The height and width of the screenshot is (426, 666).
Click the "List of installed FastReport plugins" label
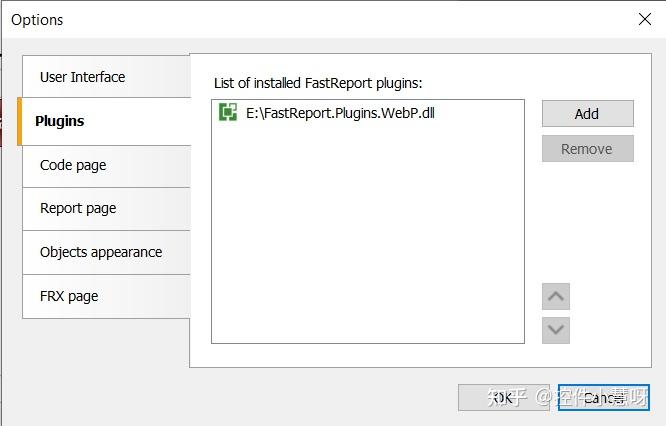coord(318,83)
